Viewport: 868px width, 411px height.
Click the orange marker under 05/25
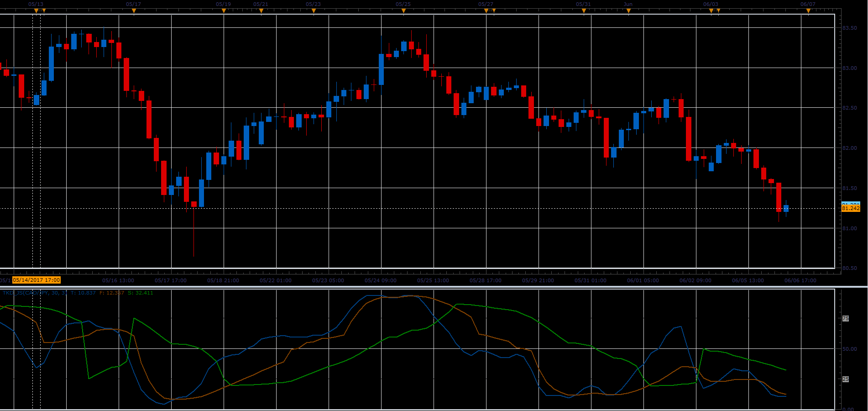[x=403, y=11]
